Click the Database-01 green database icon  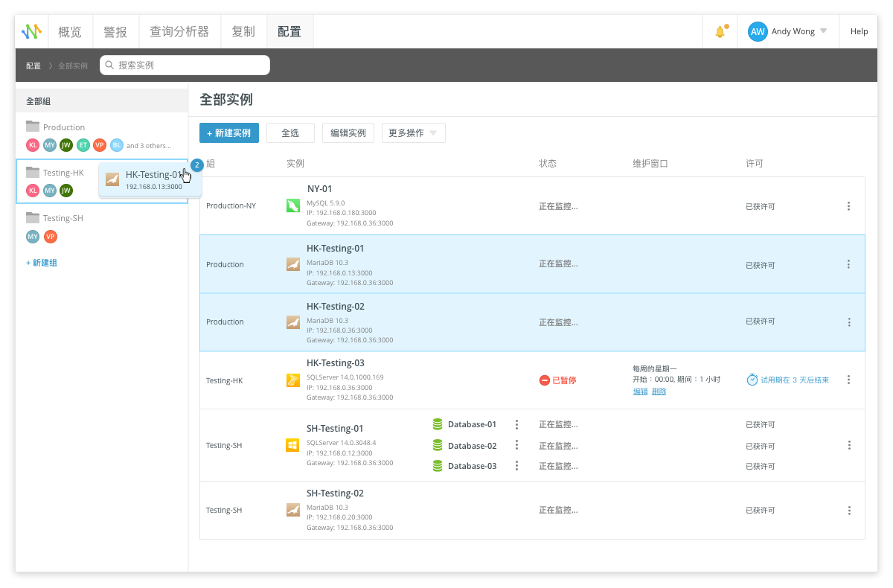coord(438,424)
